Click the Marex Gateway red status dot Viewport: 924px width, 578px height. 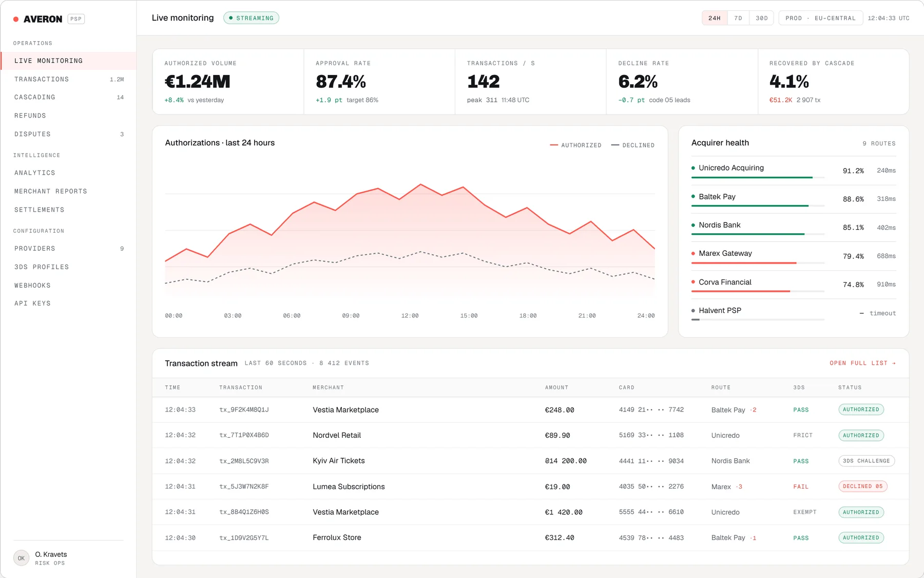click(693, 253)
